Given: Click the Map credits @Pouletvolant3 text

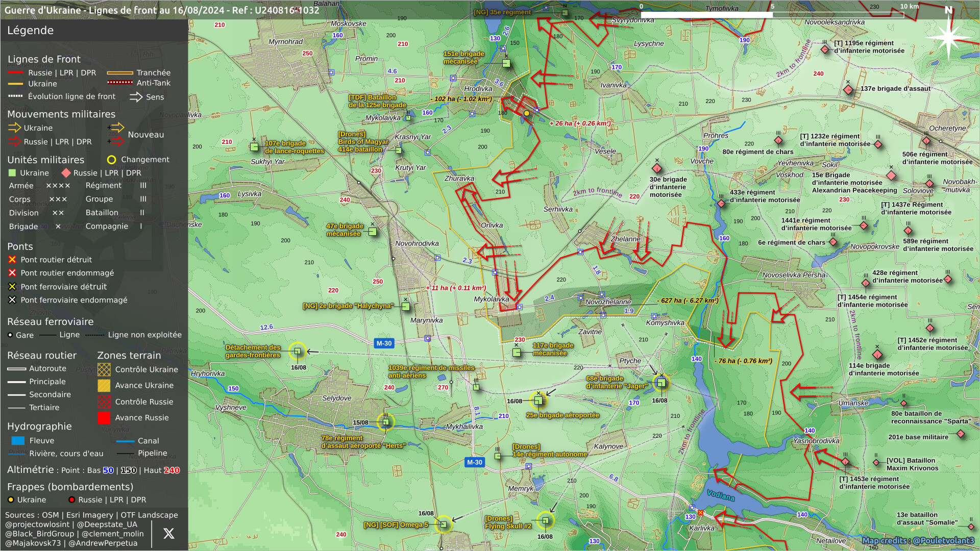Looking at the screenshot, I should (x=918, y=540).
